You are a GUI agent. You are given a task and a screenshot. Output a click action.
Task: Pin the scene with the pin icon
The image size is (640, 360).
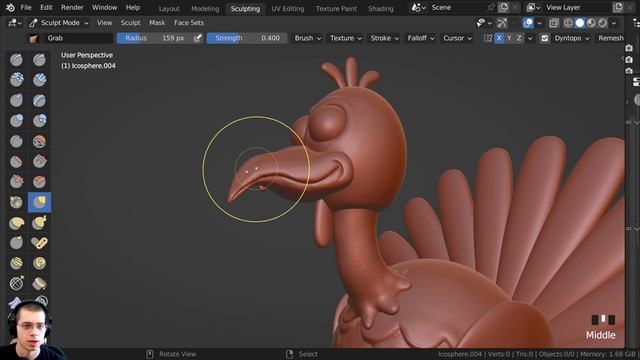[491, 8]
